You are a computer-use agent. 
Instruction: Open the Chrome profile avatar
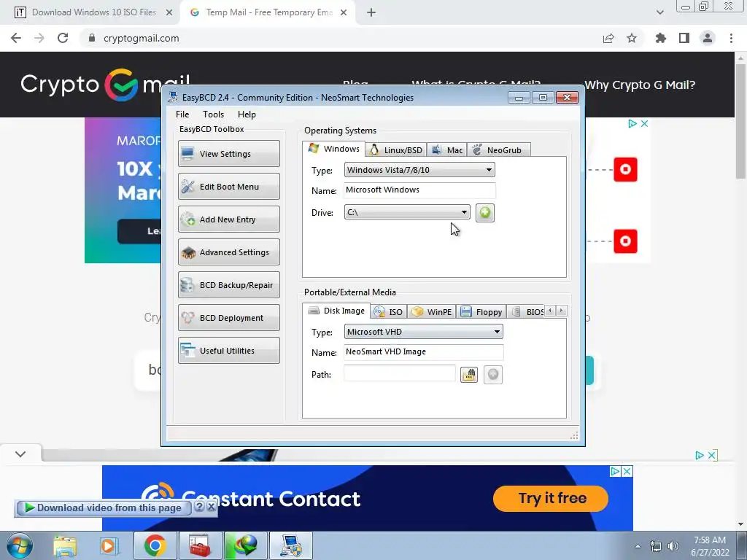point(708,38)
